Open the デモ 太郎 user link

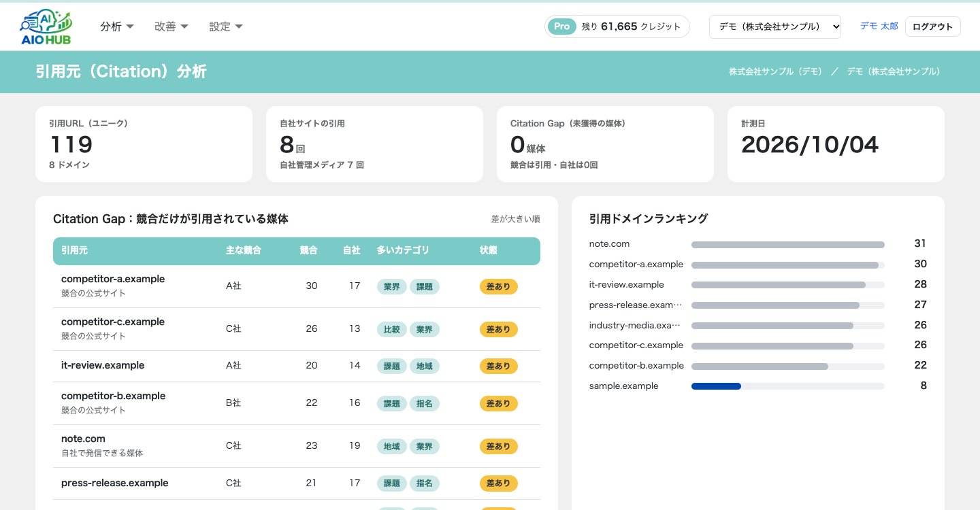(x=879, y=26)
